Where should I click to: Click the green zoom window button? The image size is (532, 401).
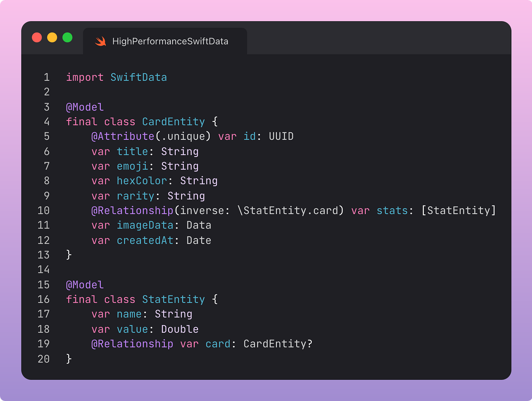(68, 38)
